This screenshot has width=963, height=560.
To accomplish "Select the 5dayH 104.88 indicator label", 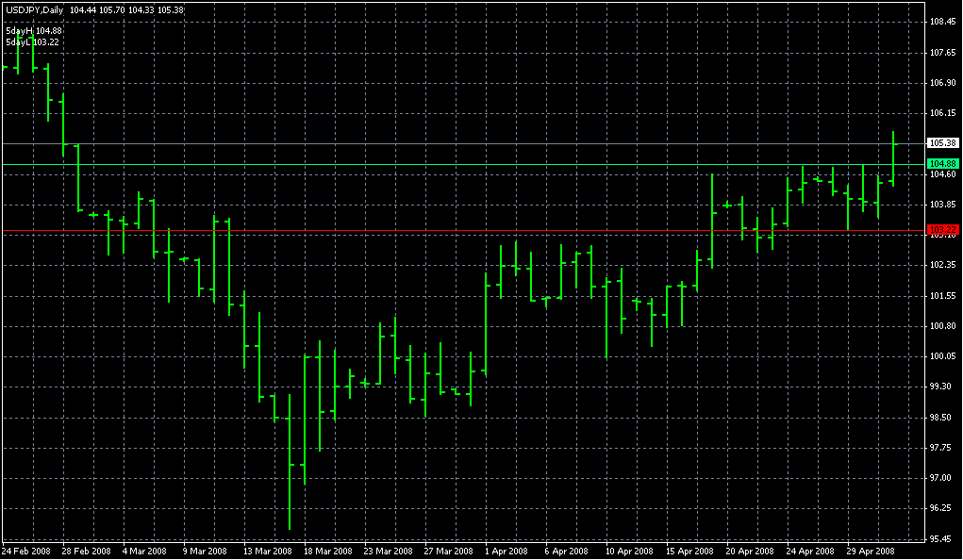I will [x=33, y=30].
